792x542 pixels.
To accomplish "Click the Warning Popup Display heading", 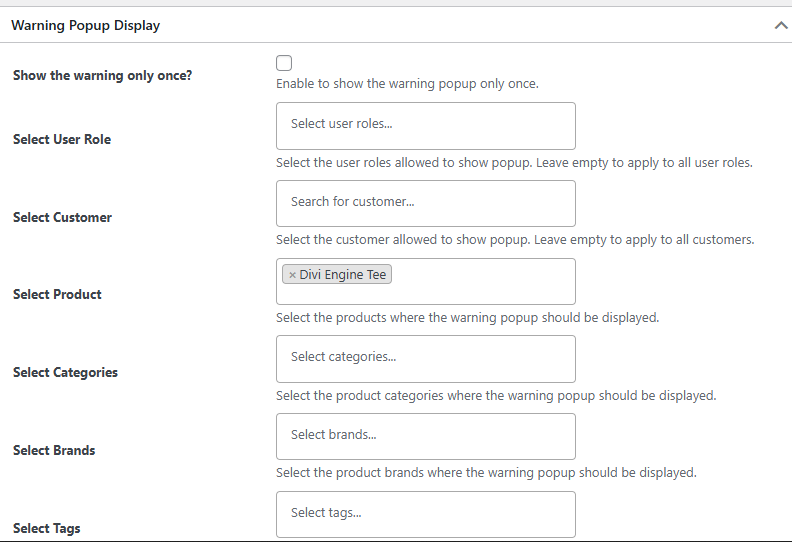I will coord(85,26).
